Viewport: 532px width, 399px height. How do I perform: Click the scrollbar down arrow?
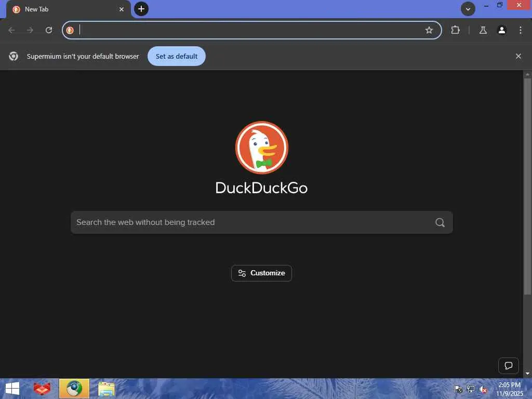(527, 374)
